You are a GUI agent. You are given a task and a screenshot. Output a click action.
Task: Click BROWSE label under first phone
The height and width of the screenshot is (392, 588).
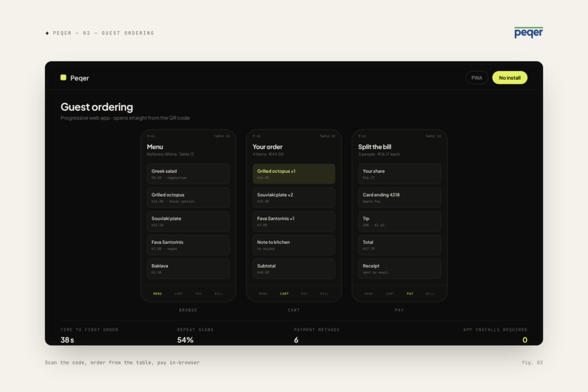point(188,311)
